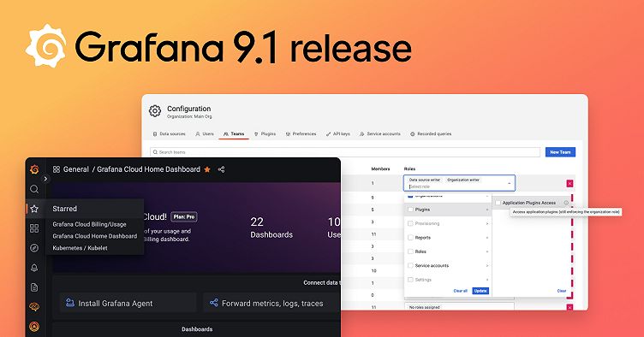Switch to the Service accounts tab
644x337 pixels.
click(x=380, y=134)
